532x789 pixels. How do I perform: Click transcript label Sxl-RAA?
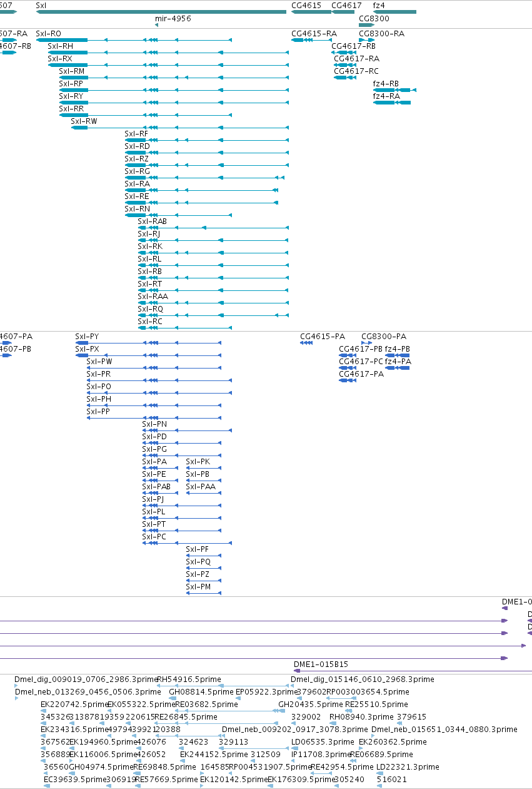pyautogui.click(x=153, y=297)
